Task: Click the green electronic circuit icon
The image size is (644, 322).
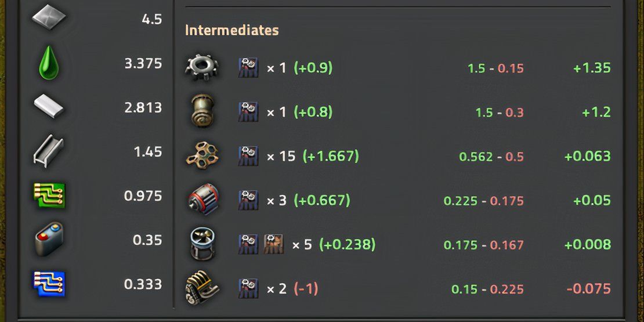Action: (x=49, y=196)
